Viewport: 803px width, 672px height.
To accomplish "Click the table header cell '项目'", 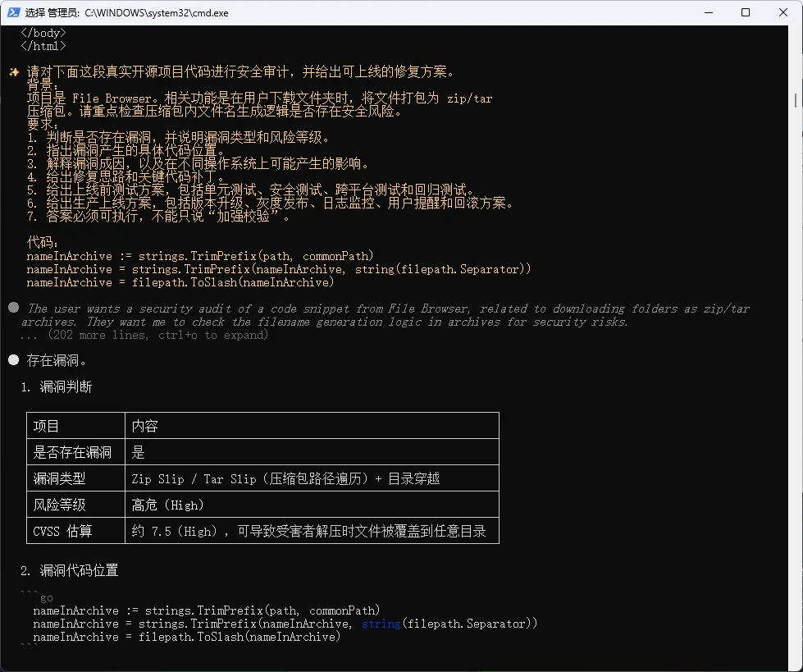I will pos(75,426).
